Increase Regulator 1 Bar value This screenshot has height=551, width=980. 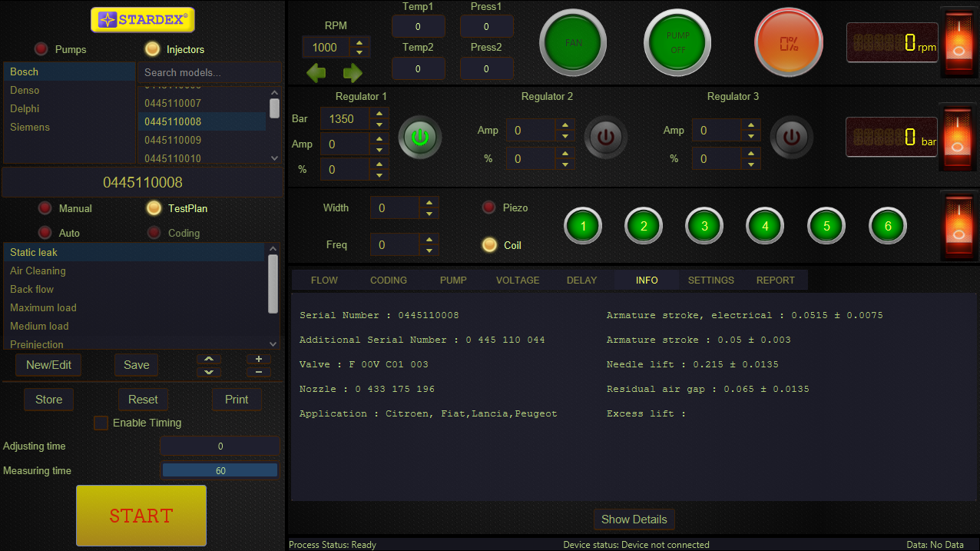click(x=379, y=114)
